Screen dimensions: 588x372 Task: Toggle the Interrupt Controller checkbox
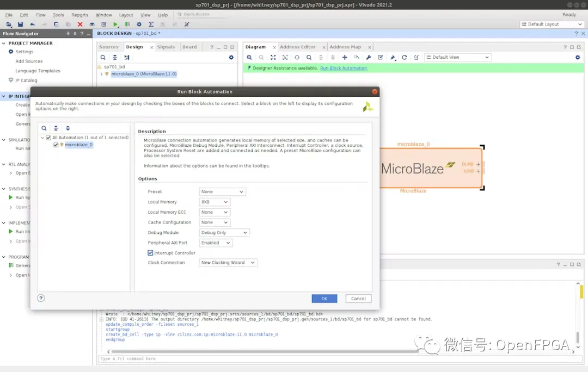pyautogui.click(x=150, y=253)
